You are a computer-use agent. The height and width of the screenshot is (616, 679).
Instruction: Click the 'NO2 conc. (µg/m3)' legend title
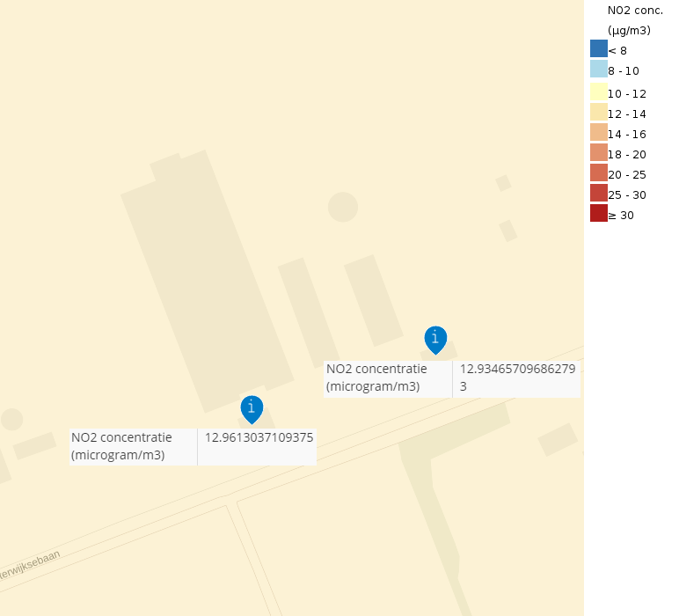(635, 20)
